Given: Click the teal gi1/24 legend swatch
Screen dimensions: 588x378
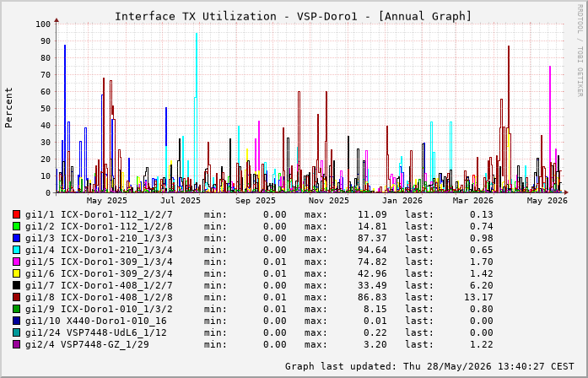Looking at the screenshot, I should tap(16, 332).
